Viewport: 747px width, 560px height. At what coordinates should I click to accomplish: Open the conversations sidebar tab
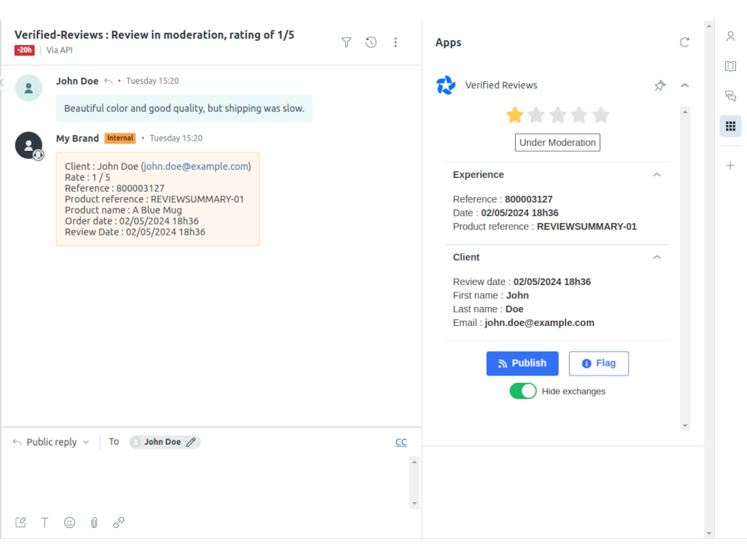pos(730,96)
